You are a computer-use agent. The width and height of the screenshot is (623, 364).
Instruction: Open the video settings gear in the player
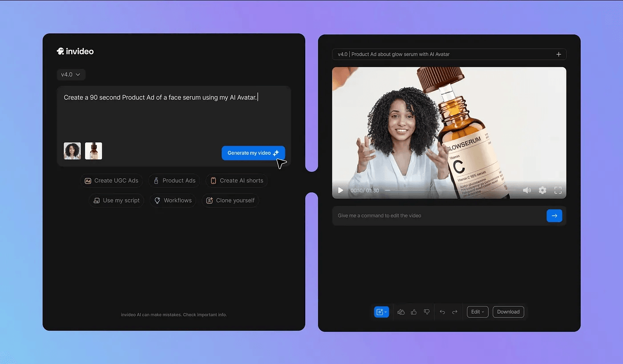click(x=542, y=190)
